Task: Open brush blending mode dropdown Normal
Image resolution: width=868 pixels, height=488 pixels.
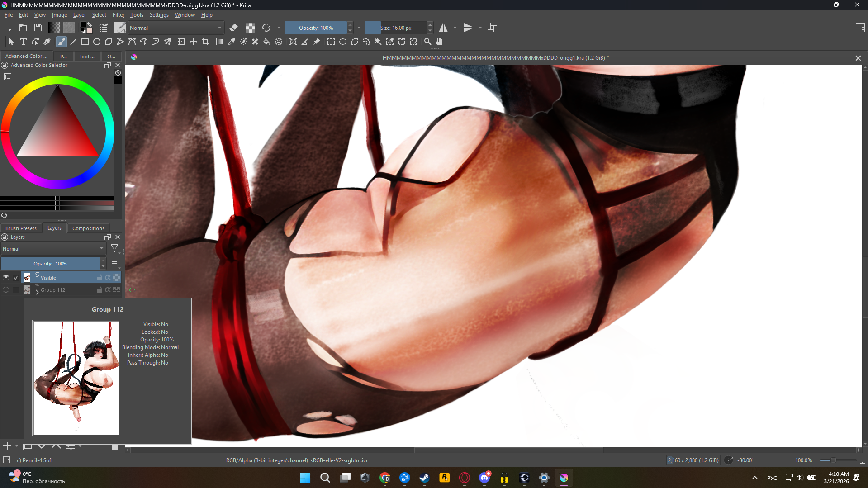Action: coord(175,28)
